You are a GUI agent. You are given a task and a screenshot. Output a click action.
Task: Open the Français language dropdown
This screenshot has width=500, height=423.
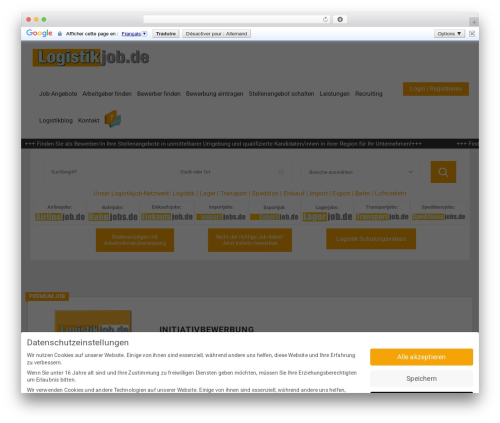134,34
